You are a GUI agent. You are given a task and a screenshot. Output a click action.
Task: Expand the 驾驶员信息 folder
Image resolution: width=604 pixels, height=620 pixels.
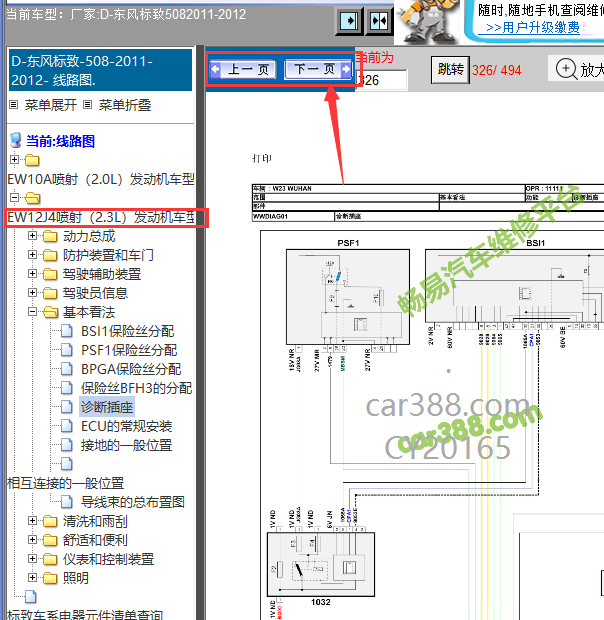pyautogui.click(x=32, y=293)
